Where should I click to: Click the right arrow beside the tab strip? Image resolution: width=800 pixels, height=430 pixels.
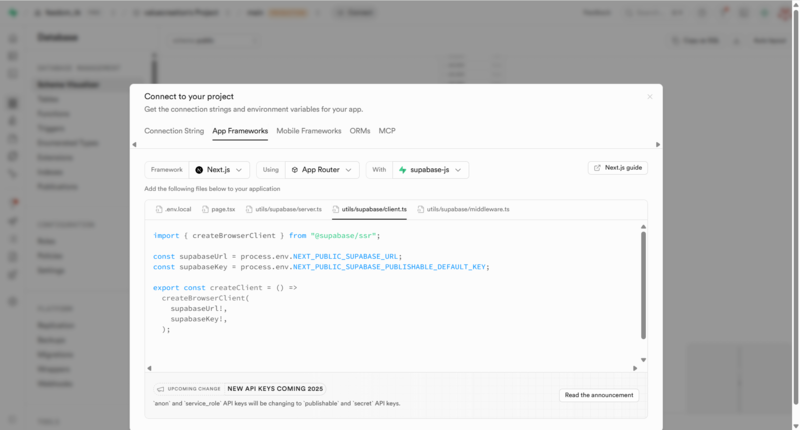click(658, 145)
